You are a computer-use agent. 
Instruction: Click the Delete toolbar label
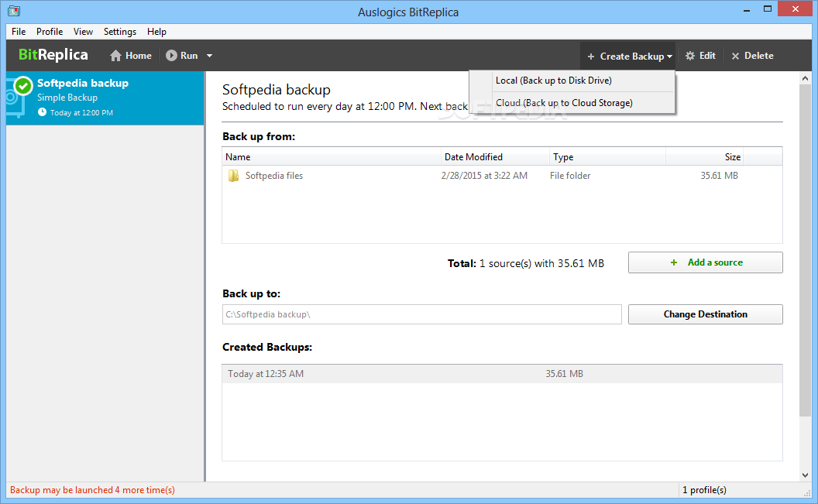click(758, 55)
